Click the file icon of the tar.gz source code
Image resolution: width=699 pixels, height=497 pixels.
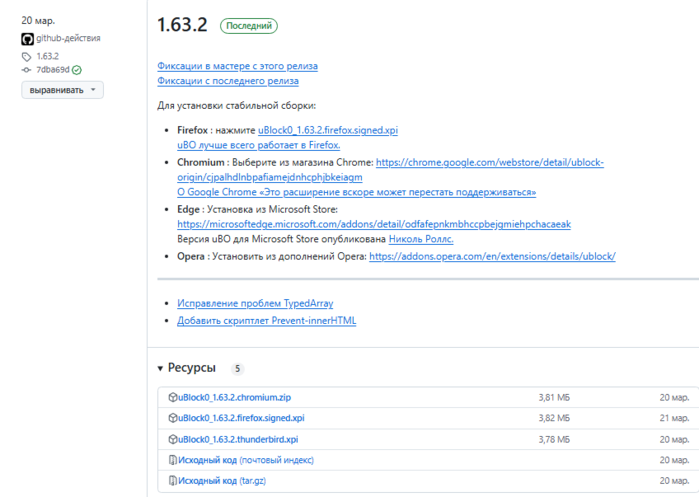click(173, 481)
